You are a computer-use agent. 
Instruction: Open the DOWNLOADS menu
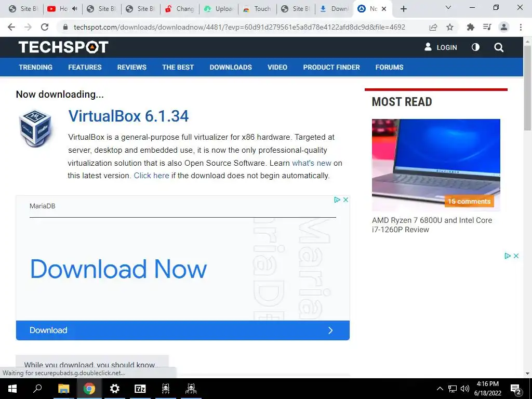pos(231,67)
